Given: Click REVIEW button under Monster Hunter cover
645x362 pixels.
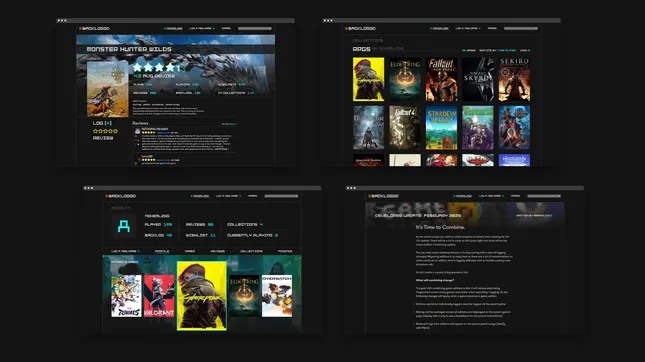Looking at the screenshot, I should 103,138.
